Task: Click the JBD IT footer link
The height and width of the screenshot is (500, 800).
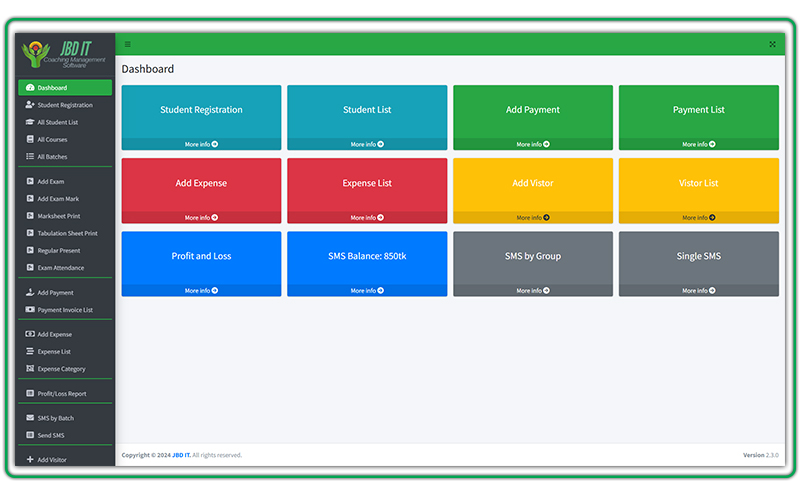Action: coord(180,455)
